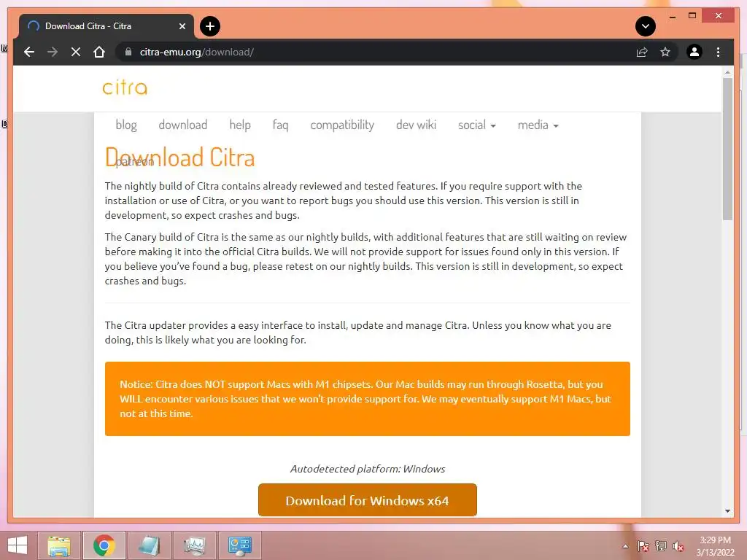This screenshot has height=560, width=747.
Task: Click the citra logo
Action: coord(125,87)
